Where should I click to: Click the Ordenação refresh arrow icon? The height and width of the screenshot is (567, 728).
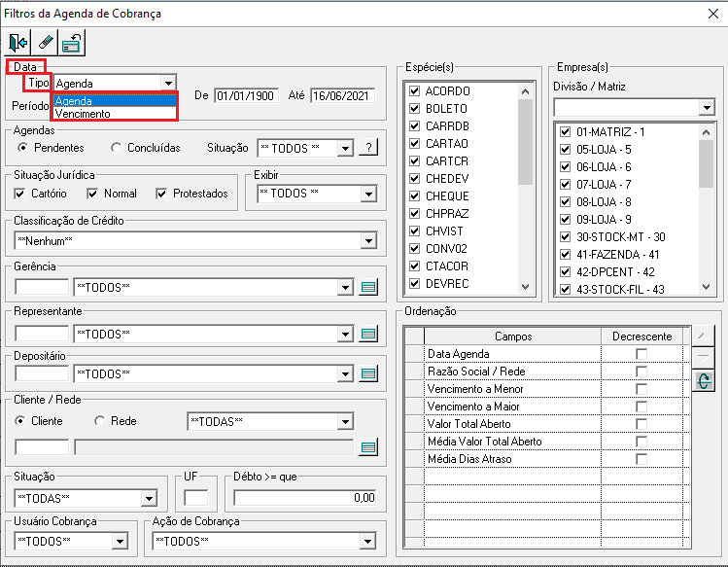(704, 381)
